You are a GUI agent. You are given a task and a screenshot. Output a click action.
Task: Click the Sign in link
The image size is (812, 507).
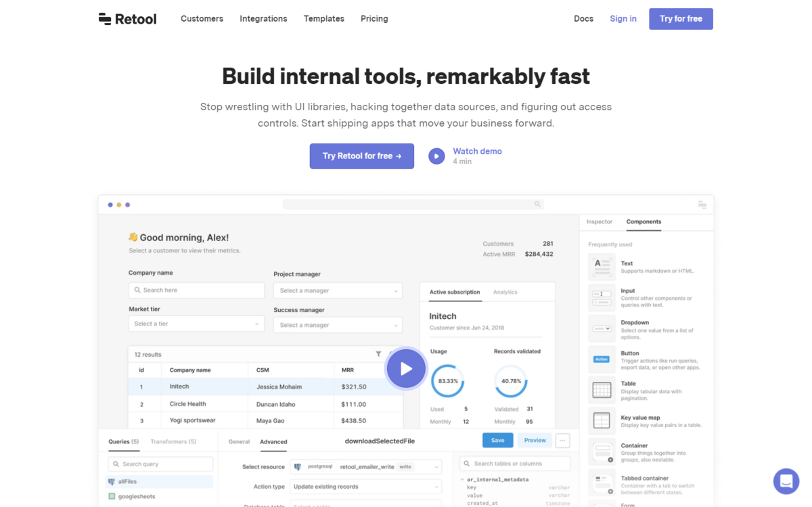click(x=623, y=19)
